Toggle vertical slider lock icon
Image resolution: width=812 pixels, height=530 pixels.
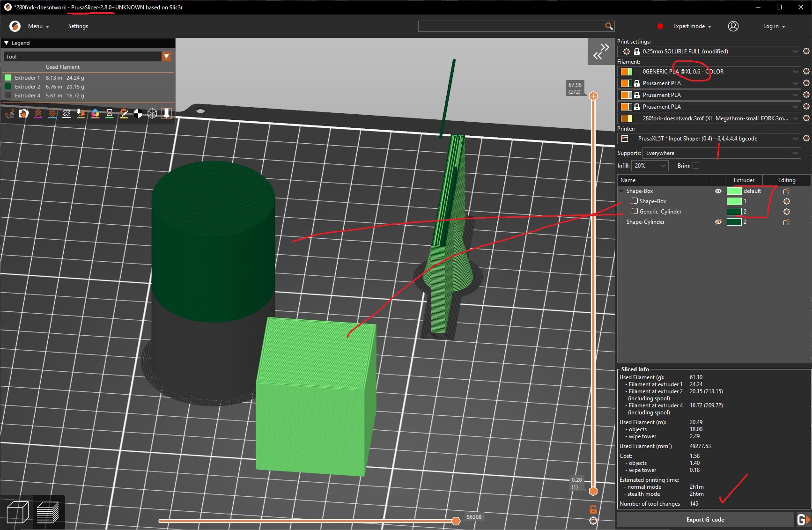[x=593, y=509]
